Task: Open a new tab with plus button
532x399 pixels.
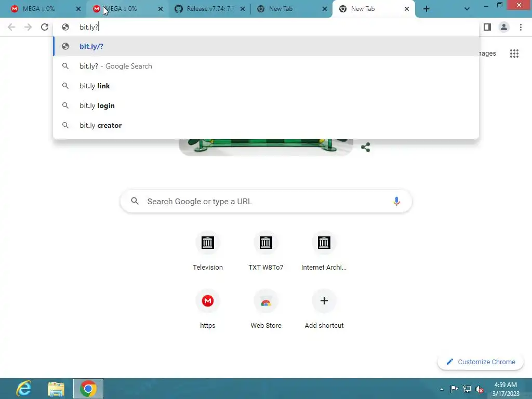Action: (x=427, y=9)
